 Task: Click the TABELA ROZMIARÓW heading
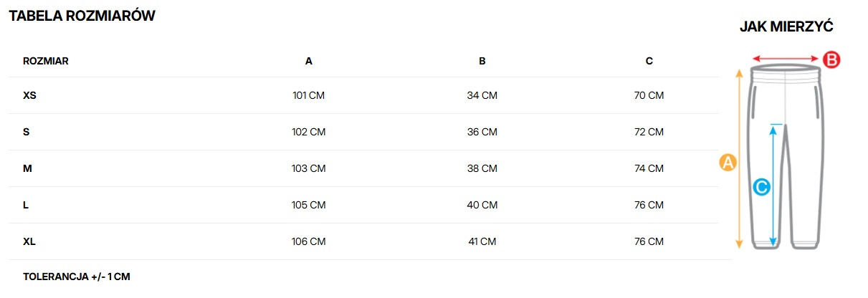pyautogui.click(x=82, y=16)
